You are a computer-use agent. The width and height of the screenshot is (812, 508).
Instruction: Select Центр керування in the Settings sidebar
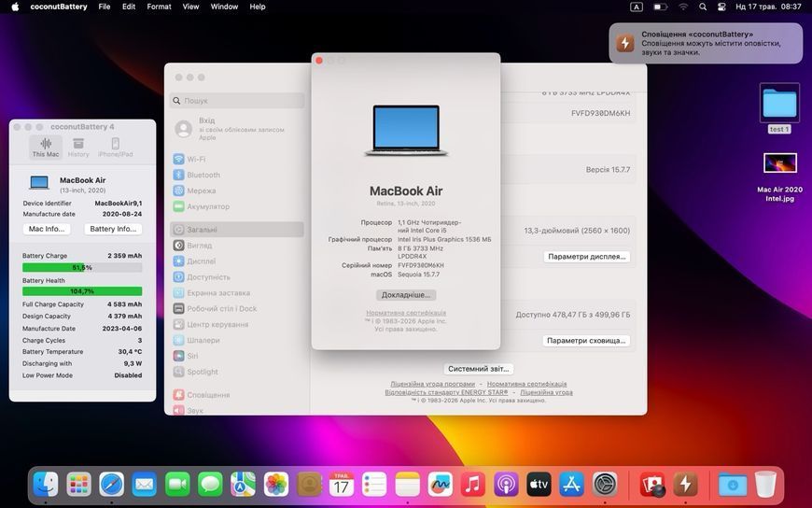point(237,324)
